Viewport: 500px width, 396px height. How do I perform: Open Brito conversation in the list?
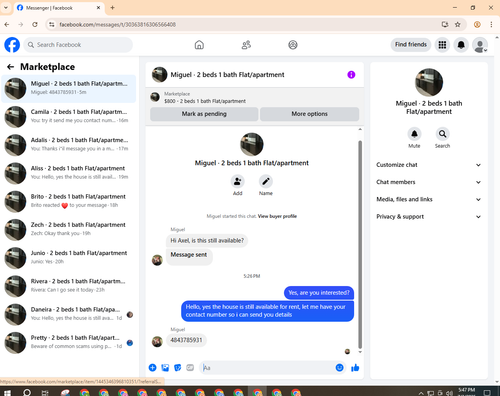coord(69,201)
